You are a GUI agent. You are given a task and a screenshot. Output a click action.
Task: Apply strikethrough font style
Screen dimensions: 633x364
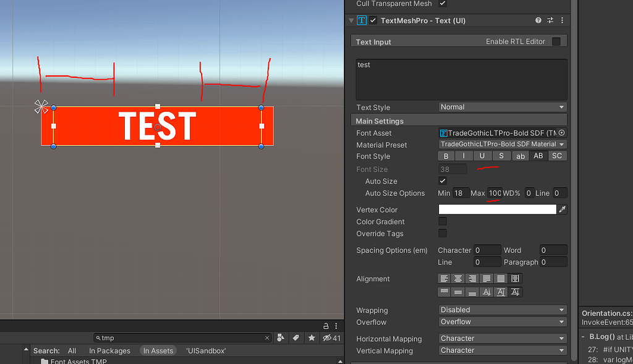[499, 156]
